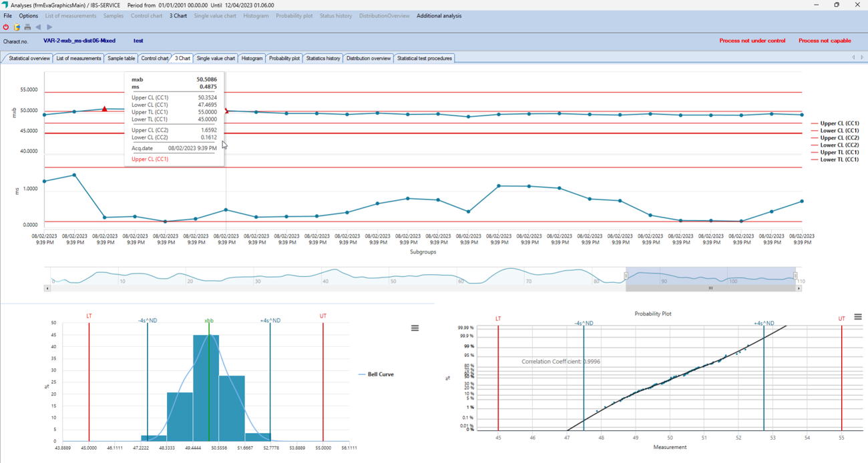Click the export document icon in toolbar
This screenshot has width=868, height=463.
point(17,27)
